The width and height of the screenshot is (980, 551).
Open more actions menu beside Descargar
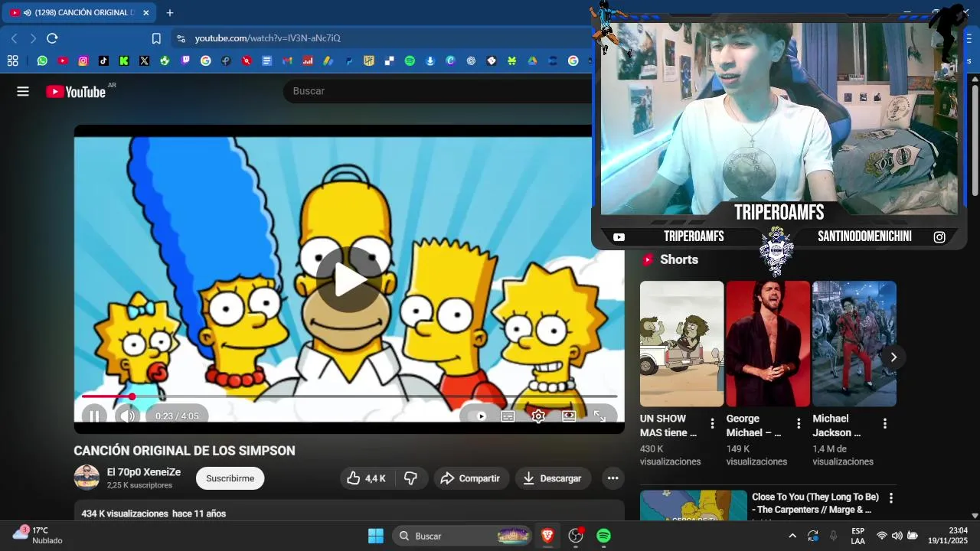point(612,478)
